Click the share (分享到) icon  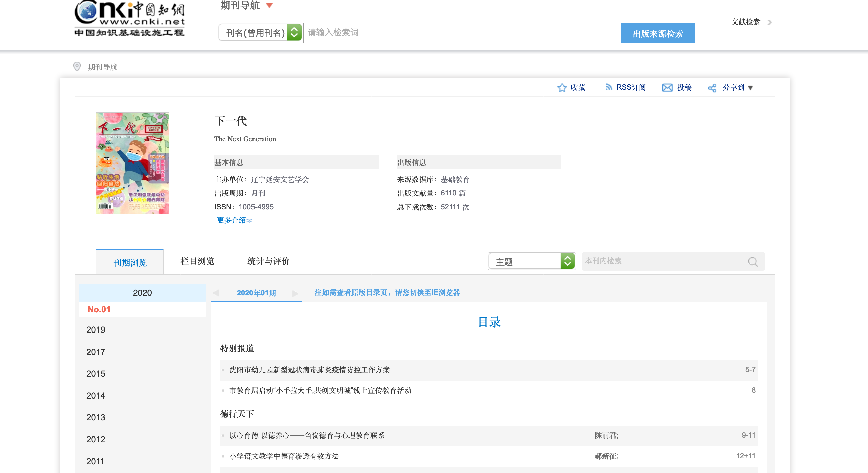click(712, 88)
